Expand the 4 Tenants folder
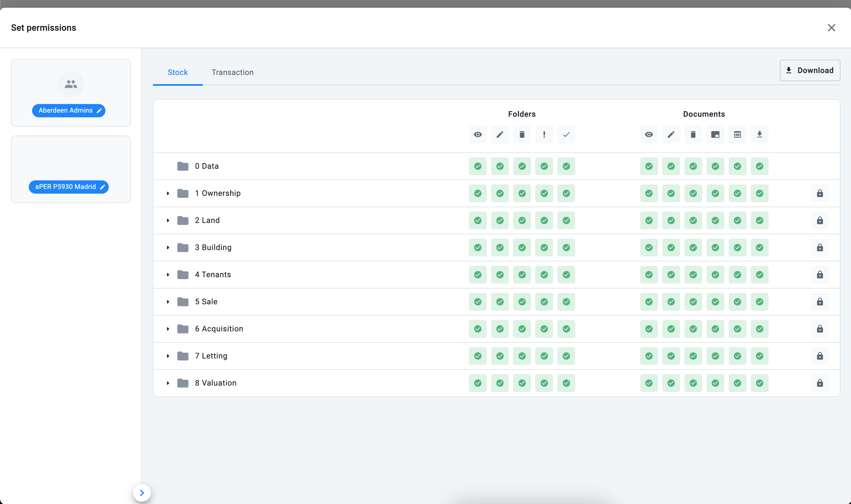The image size is (851, 504). (x=168, y=275)
